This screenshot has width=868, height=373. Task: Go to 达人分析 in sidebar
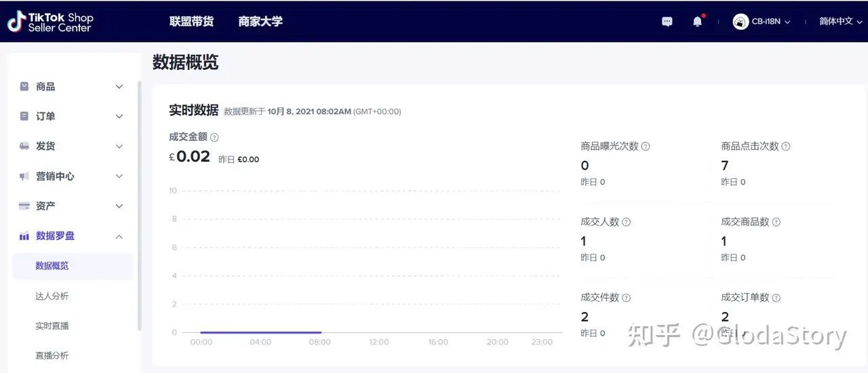click(52, 296)
